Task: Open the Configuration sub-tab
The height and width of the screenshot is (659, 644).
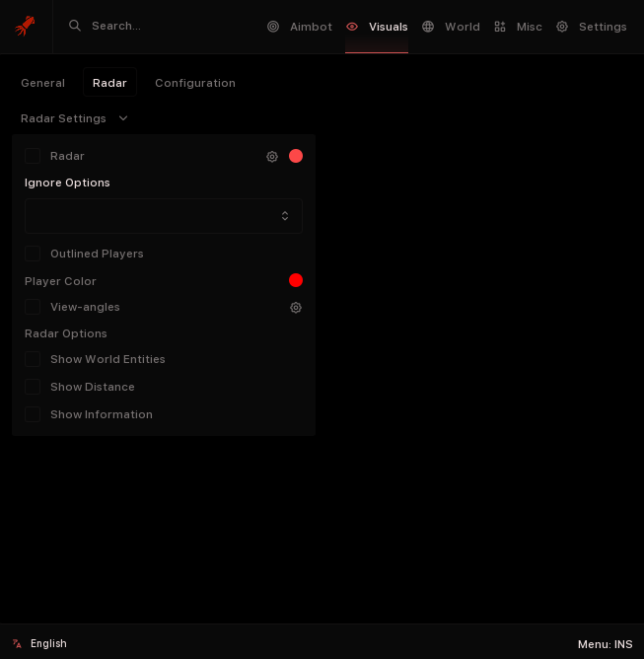Action: pos(195,83)
